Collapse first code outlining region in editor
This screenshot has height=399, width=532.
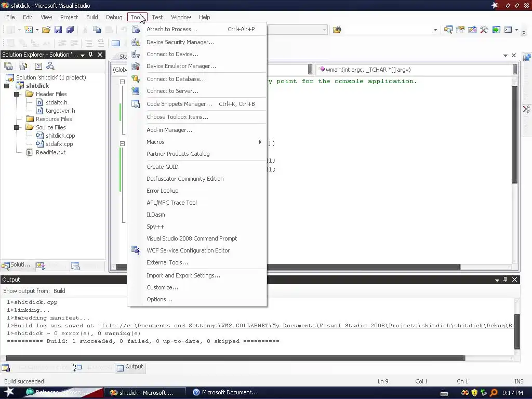tap(122, 82)
